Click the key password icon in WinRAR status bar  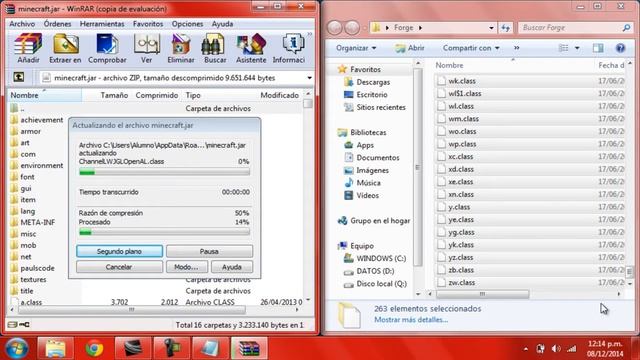coord(24,325)
